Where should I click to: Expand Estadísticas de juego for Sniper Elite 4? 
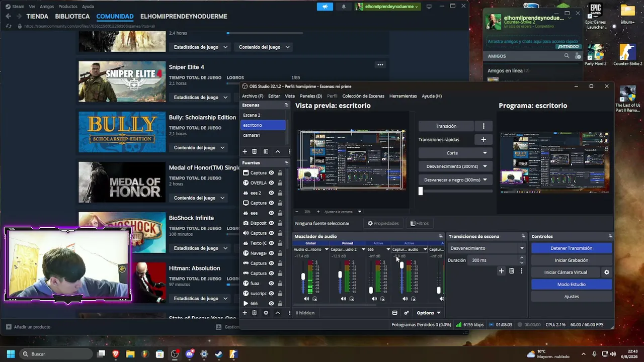pyautogui.click(x=201, y=98)
